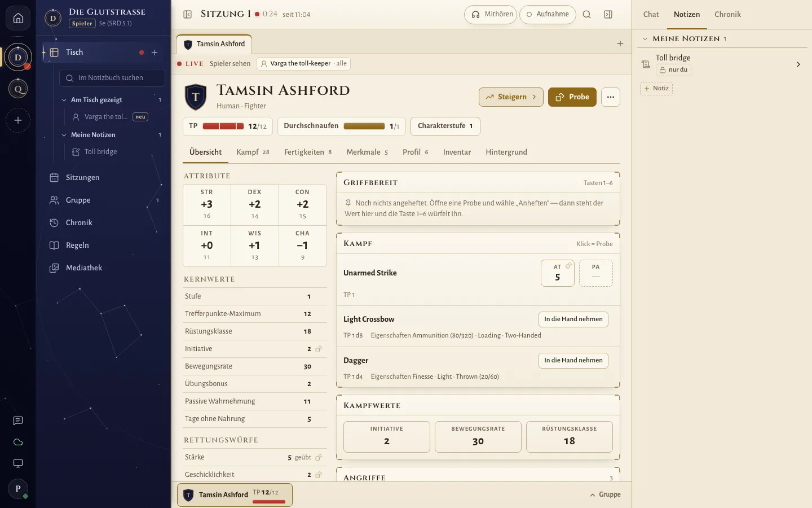Open search magnifier in session header

587,14
